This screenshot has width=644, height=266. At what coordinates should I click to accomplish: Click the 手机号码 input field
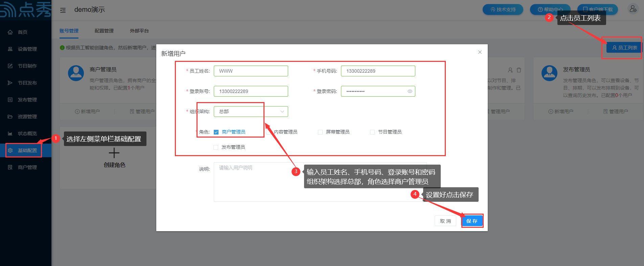[378, 71]
